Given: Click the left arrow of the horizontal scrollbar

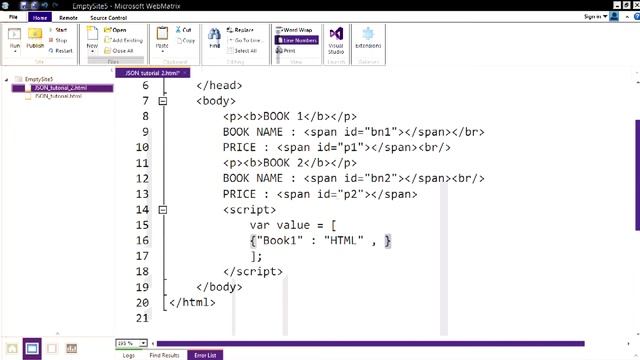Looking at the screenshot, I should click(x=153, y=344).
